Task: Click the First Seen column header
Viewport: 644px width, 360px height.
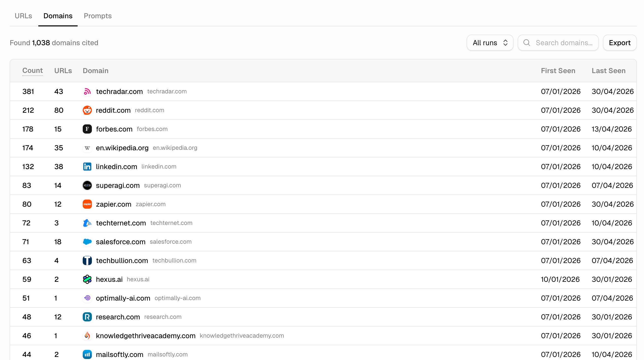Action: (558, 71)
